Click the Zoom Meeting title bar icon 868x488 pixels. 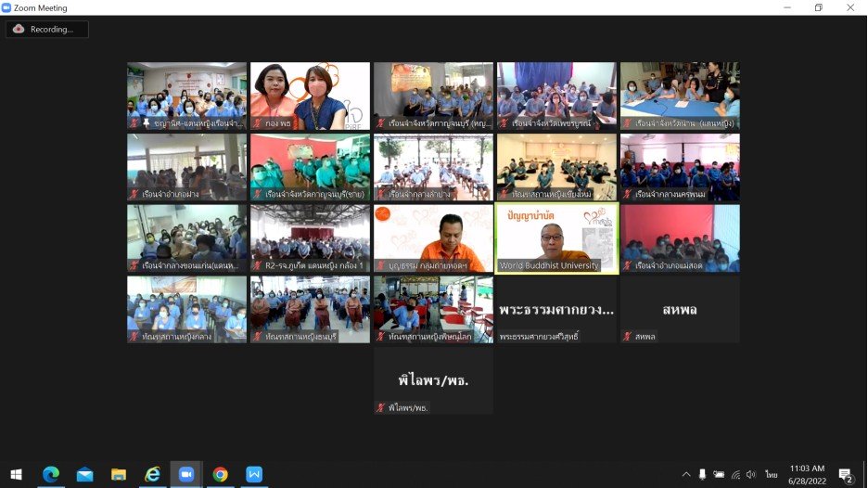tap(7, 7)
